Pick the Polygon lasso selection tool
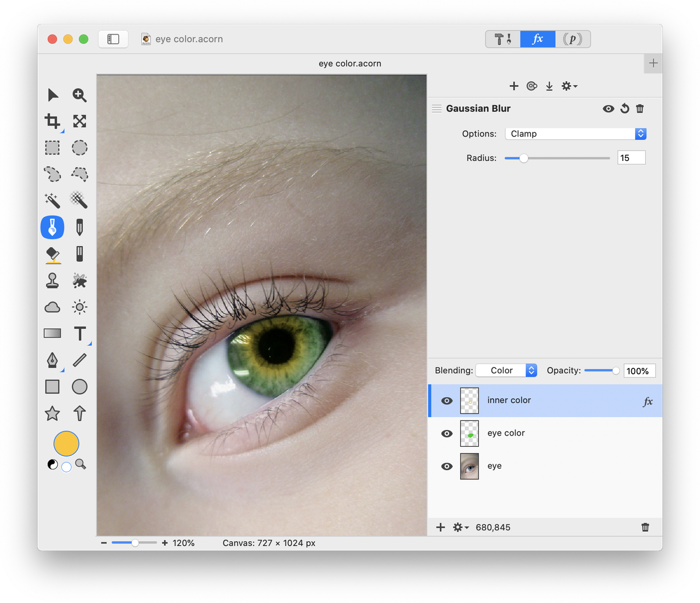Screen dimensions: 700x603 pyautogui.click(x=79, y=174)
